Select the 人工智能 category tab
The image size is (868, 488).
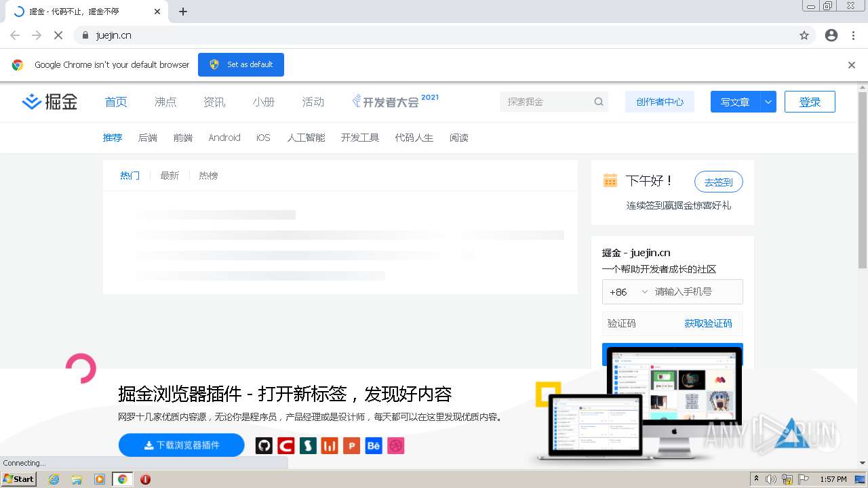(306, 138)
